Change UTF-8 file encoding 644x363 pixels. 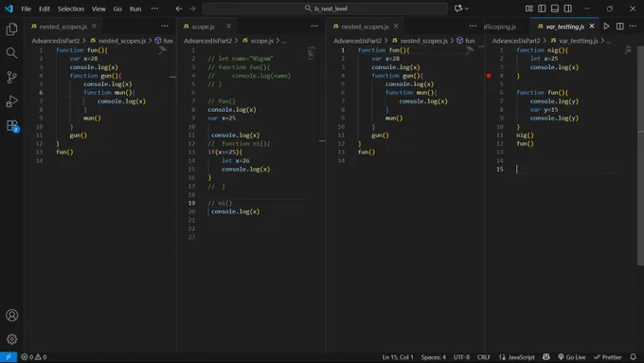click(x=461, y=356)
